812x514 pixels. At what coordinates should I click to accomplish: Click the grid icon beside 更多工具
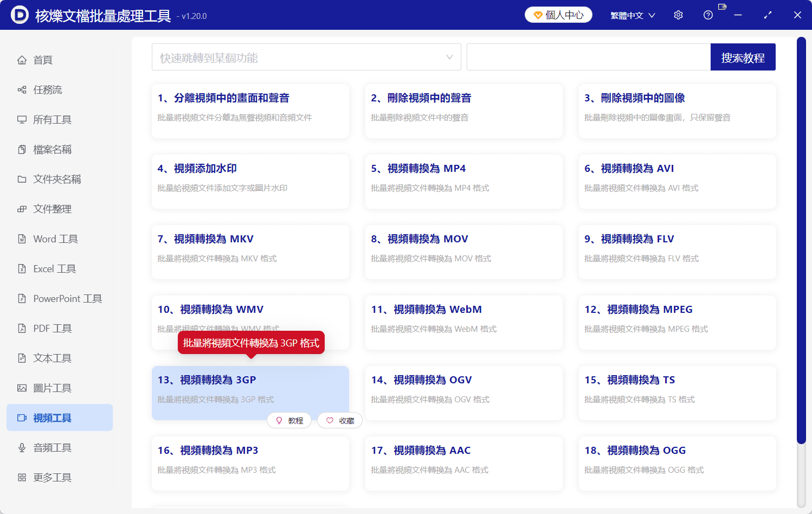coord(22,477)
